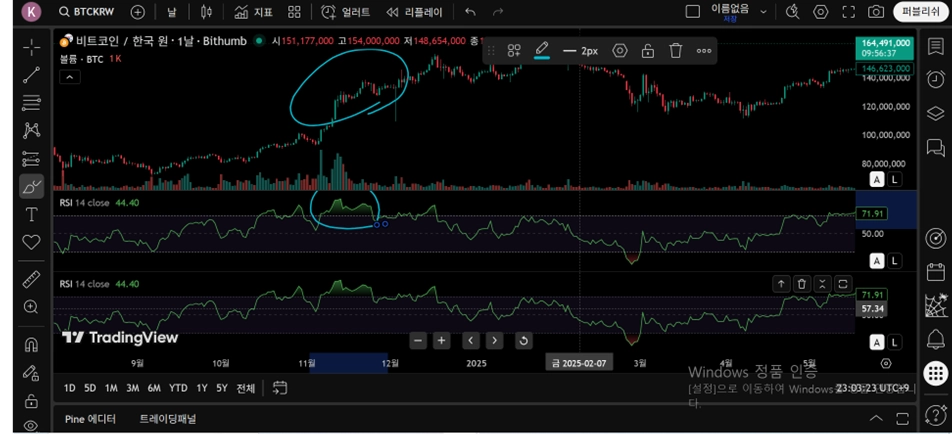
Task: Move the lower RSI pane up
Action: click(781, 283)
